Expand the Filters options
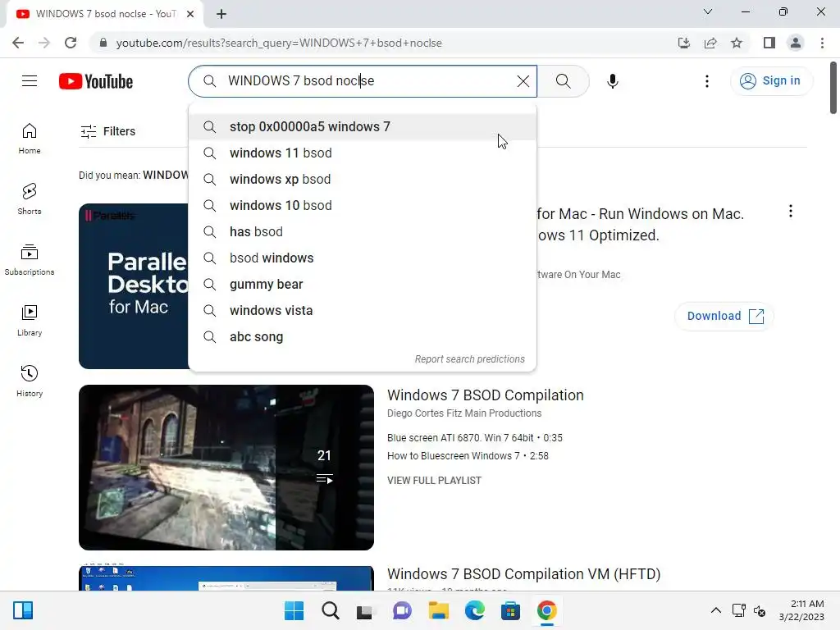 point(108,131)
